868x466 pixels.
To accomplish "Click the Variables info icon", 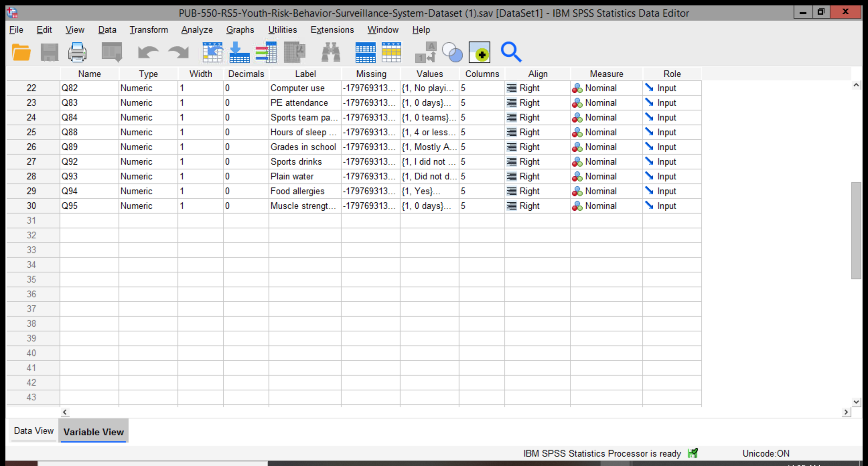I will click(266, 53).
